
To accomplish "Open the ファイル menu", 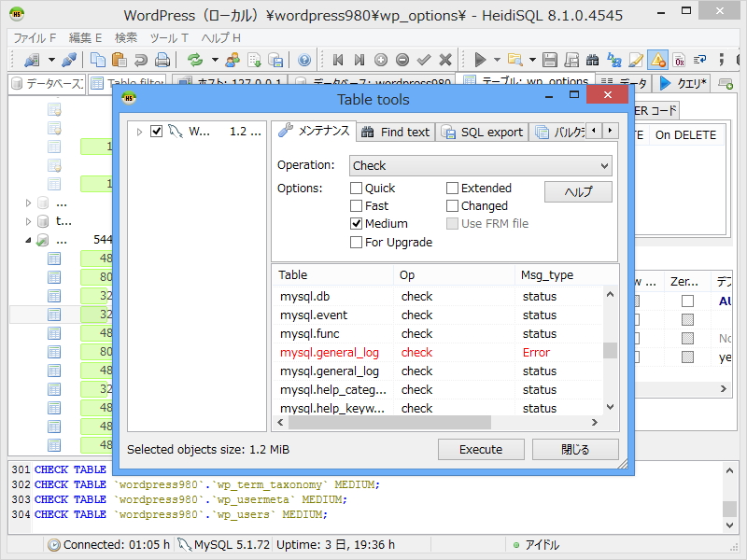I will tap(35, 37).
